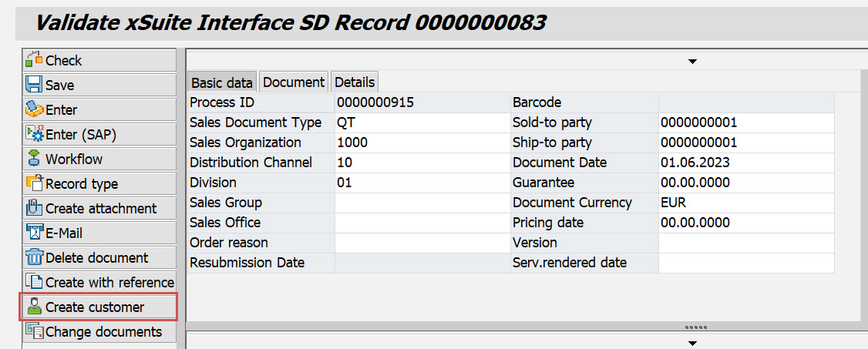Click the Sales Organization field 1000
Viewport: 868px width, 349px height.
[x=422, y=143]
